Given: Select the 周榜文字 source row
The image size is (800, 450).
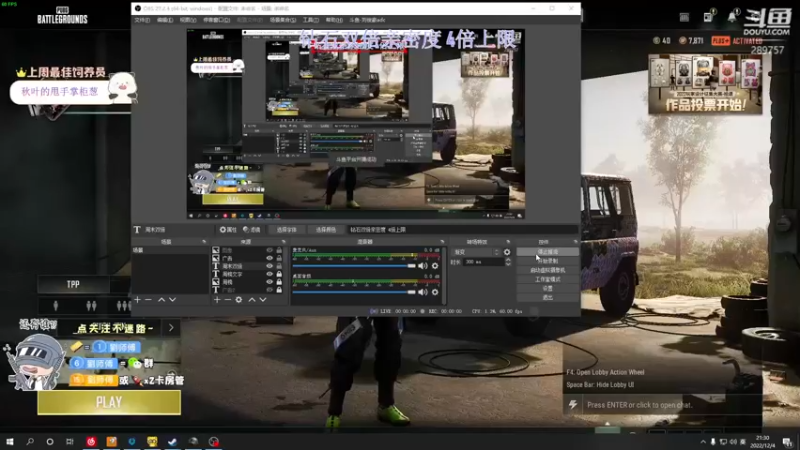Looking at the screenshot, I should pos(247,274).
